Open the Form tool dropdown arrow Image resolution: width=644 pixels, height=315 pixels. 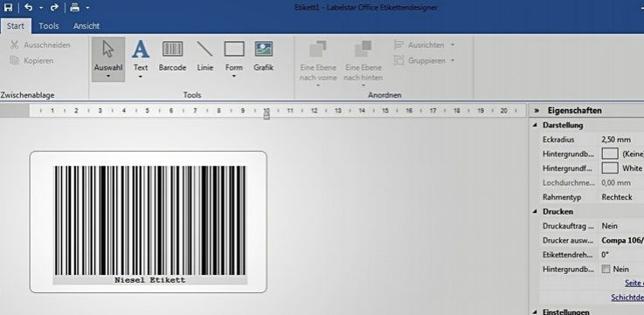pyautogui.click(x=233, y=76)
